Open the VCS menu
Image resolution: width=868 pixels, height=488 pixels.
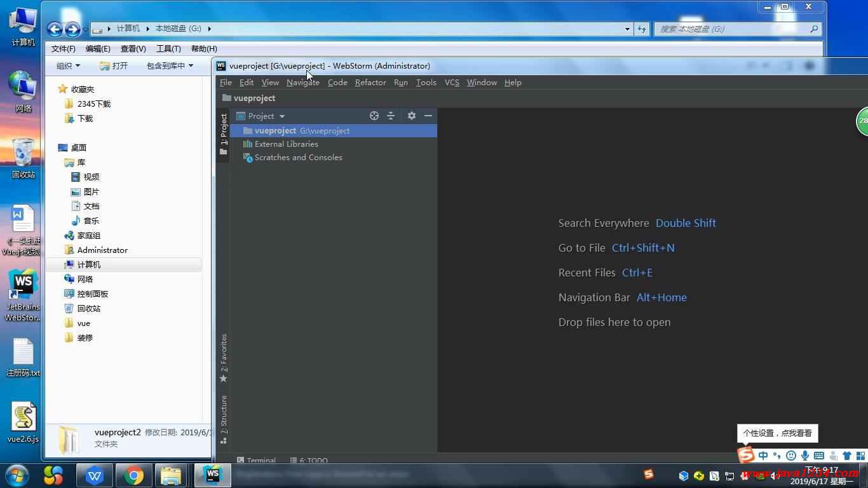(452, 83)
